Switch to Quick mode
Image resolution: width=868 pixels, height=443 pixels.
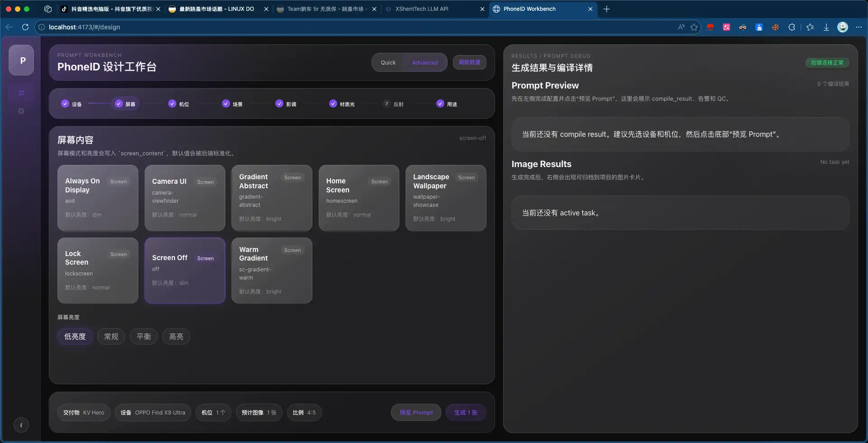coord(388,63)
